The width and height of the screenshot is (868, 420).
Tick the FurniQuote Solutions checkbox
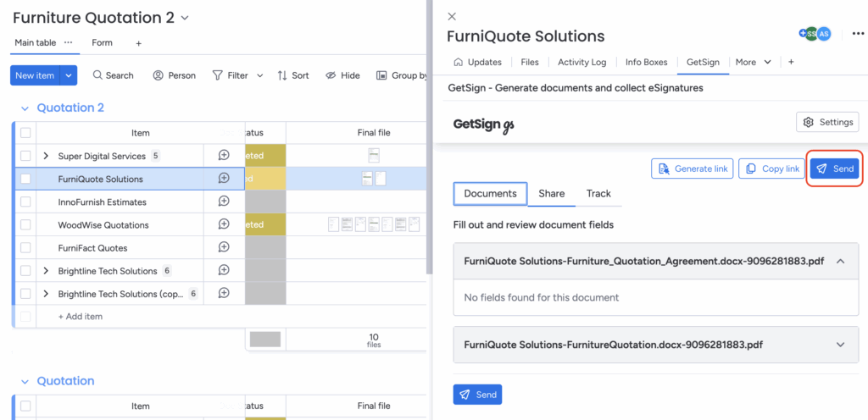(x=25, y=179)
